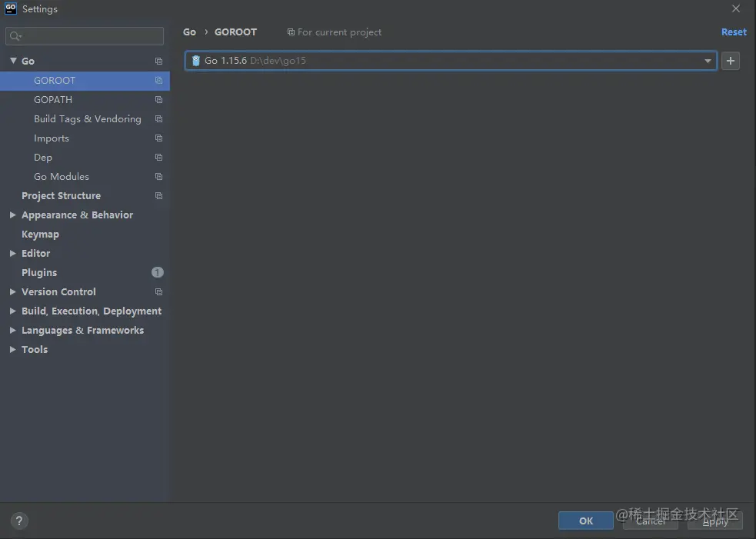
Task: Click the plus button to add a Go SDK
Action: (x=731, y=61)
